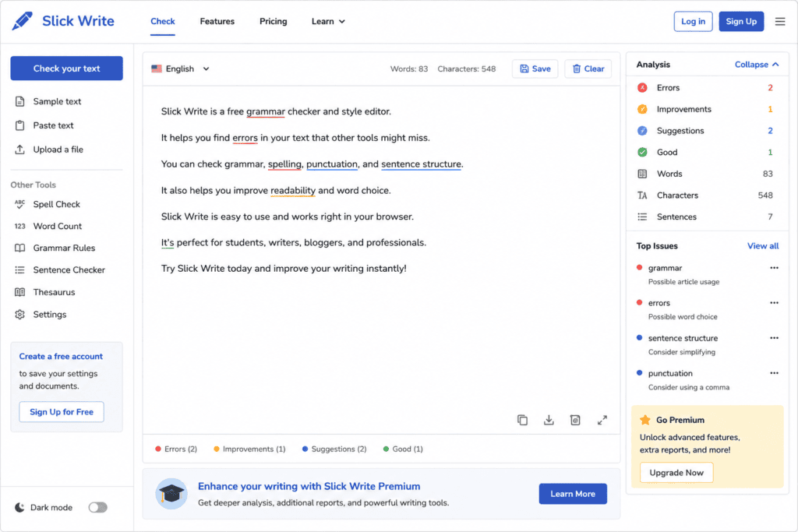This screenshot has height=532, width=798.
Task: Click the Thesaurus open-book icon
Action: pyautogui.click(x=19, y=292)
